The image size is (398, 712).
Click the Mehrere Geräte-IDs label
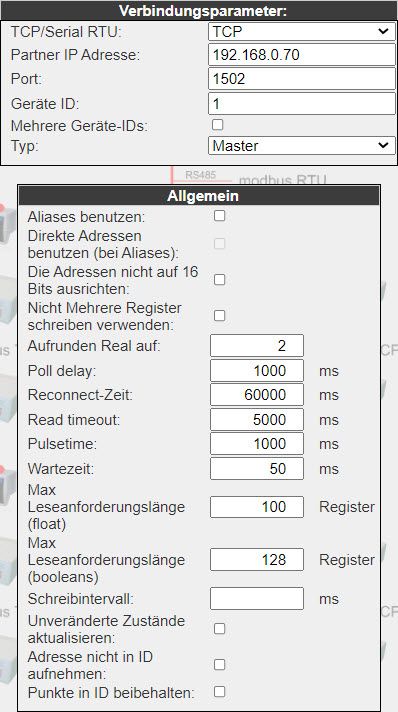(79, 125)
